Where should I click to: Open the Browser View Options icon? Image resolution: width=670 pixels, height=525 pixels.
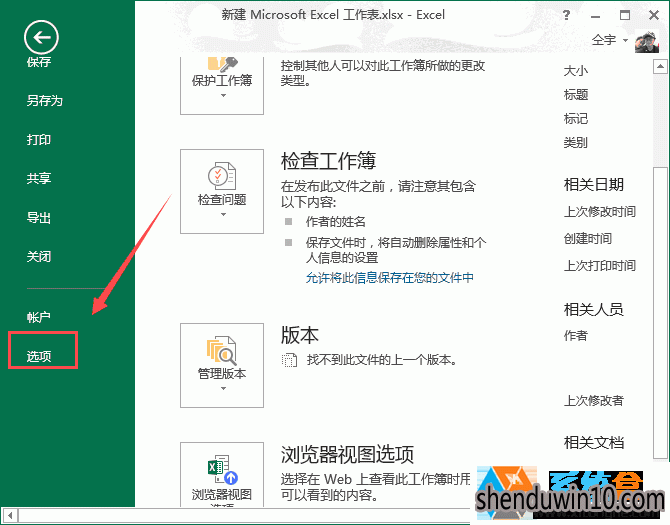222,470
